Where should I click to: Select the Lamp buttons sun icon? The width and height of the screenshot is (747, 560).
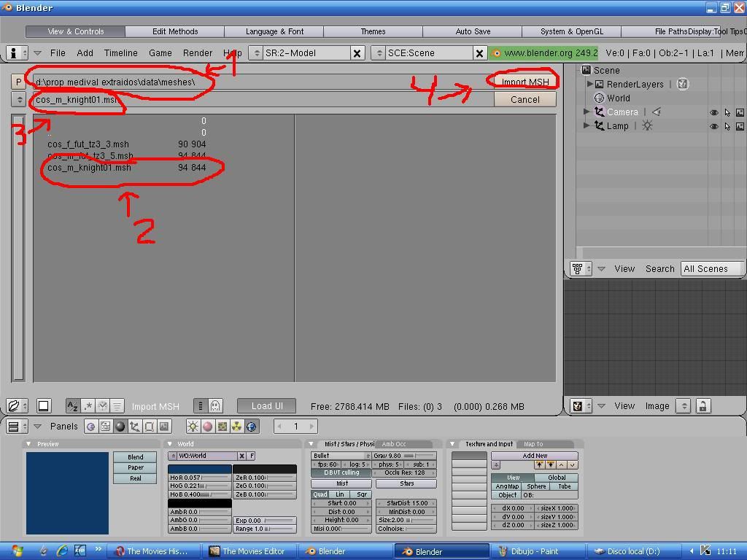point(193,427)
